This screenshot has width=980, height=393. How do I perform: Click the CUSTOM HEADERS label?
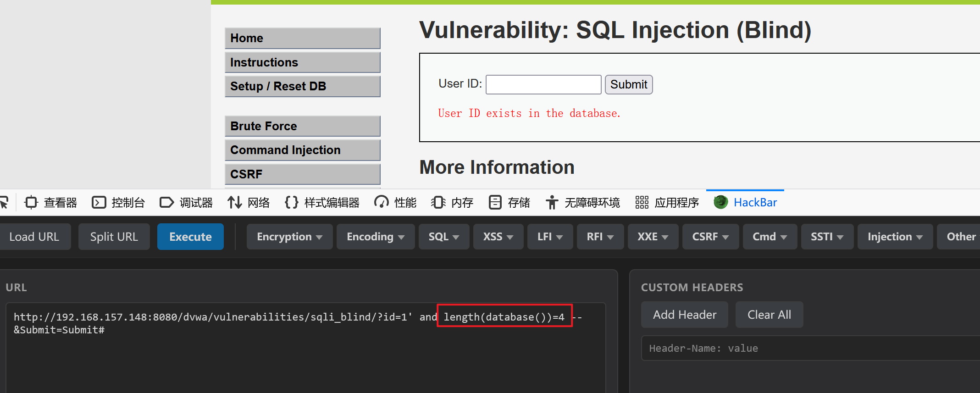click(692, 288)
